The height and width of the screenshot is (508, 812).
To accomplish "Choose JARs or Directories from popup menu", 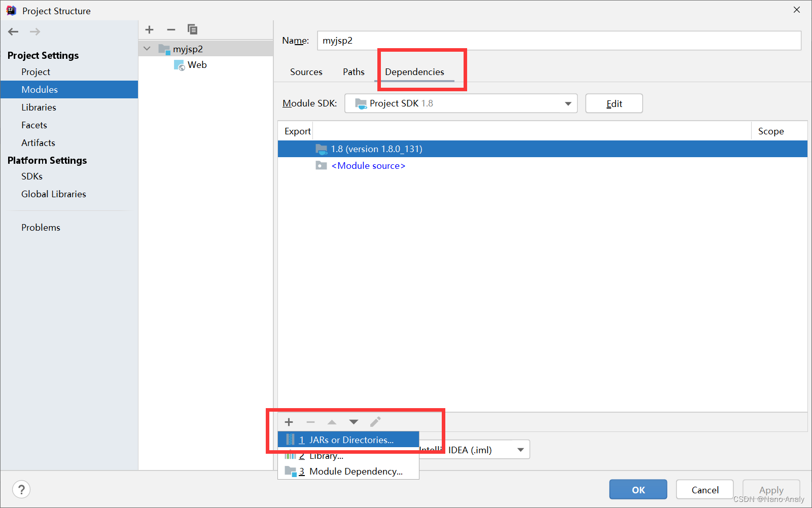I will click(348, 440).
